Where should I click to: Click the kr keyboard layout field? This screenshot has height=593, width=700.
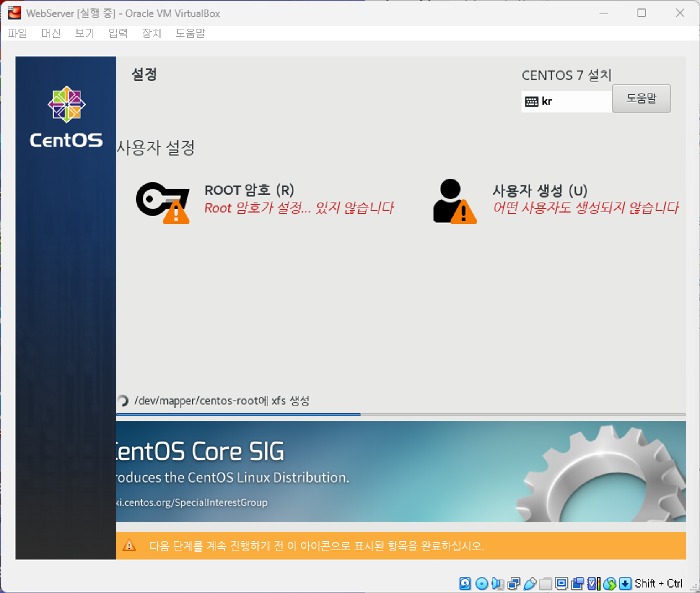567,101
